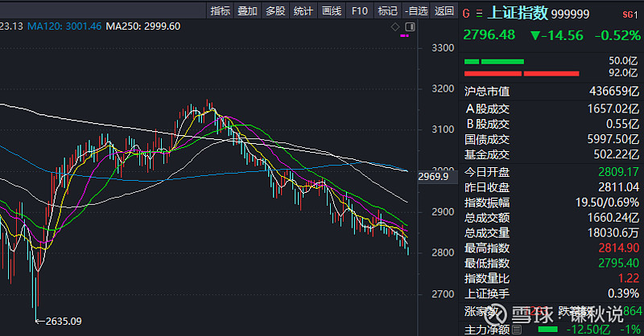Screen dimensions: 644x336
Task: Click the 2635.09 low price marker
Action: click(x=64, y=322)
